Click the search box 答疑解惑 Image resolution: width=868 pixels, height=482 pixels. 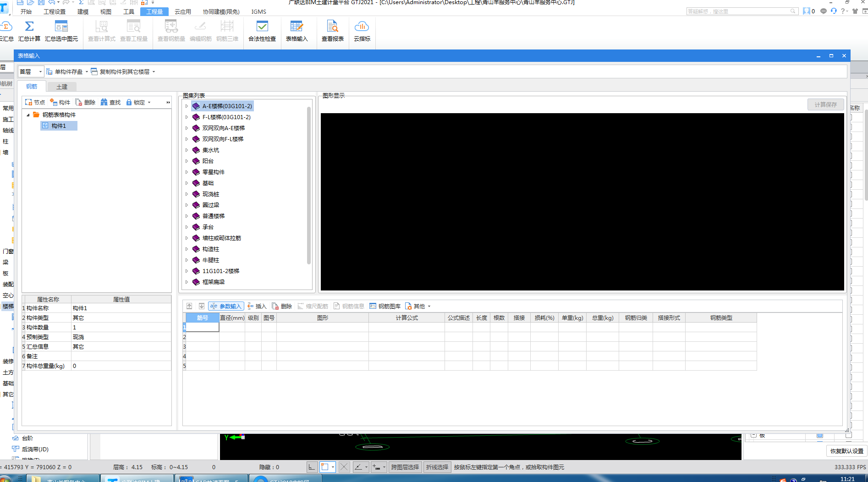tap(742, 11)
